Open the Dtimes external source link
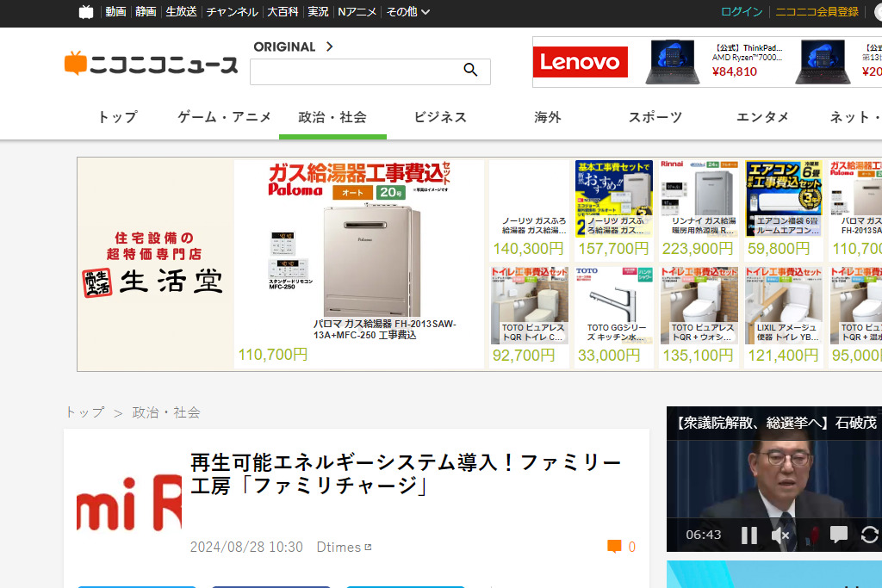882x588 pixels. point(344,547)
